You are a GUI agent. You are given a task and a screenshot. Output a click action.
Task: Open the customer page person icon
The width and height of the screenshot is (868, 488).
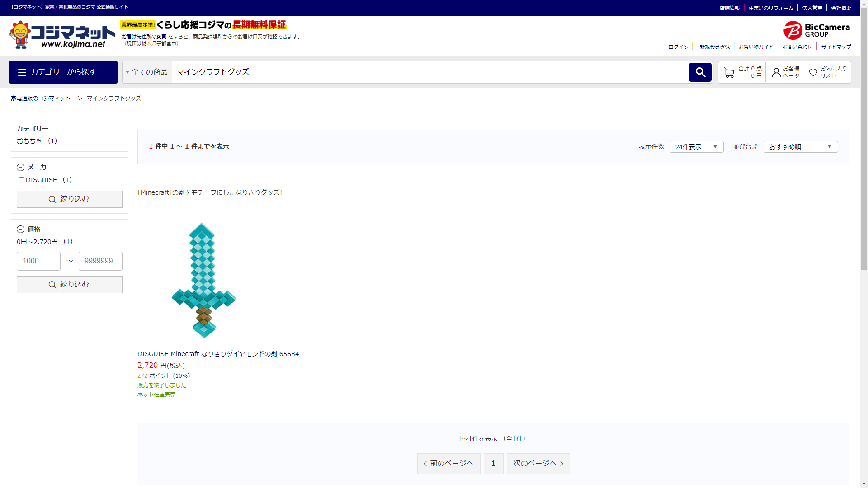776,72
